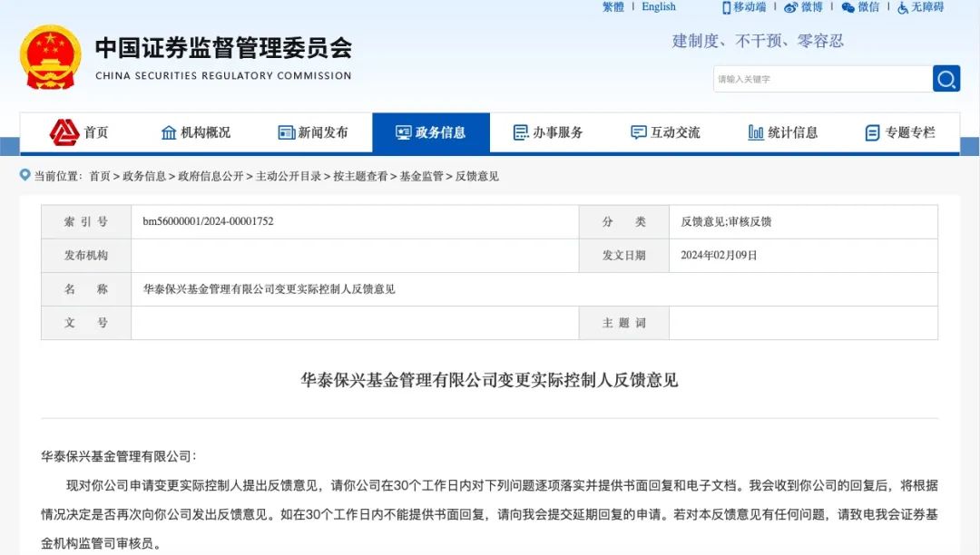Switch to the 互动交流 navigation tab
Image resolution: width=980 pixels, height=555 pixels.
point(666,132)
